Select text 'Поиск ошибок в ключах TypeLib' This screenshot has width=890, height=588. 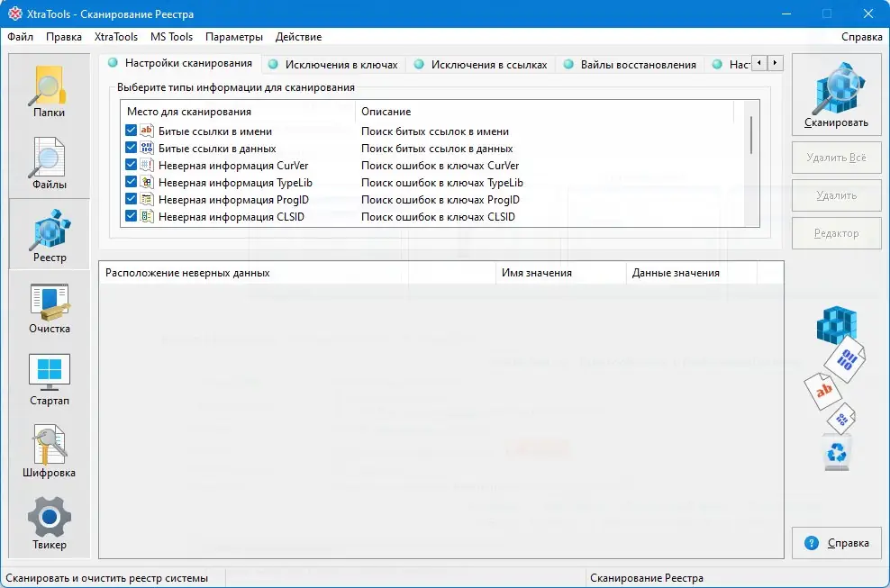442,183
